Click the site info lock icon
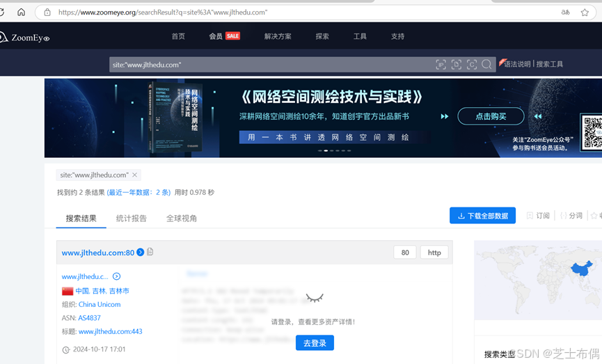The height and width of the screenshot is (364, 602). 47,13
